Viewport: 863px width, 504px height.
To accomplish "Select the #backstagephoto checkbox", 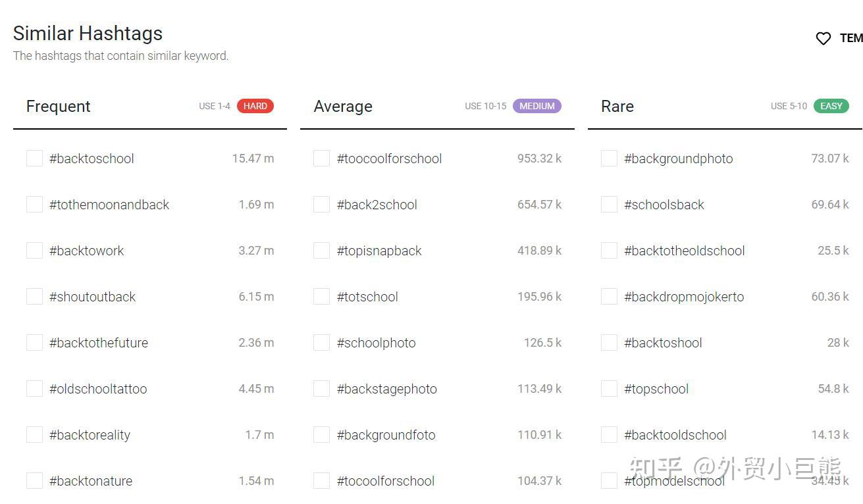I will click(321, 388).
